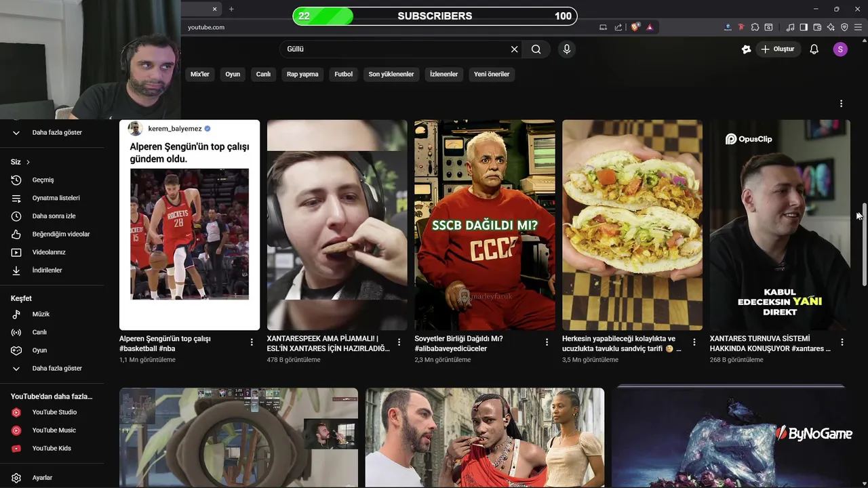Open the Brave Wallet icon
Viewport: 868px width, 488px height.
(817, 27)
